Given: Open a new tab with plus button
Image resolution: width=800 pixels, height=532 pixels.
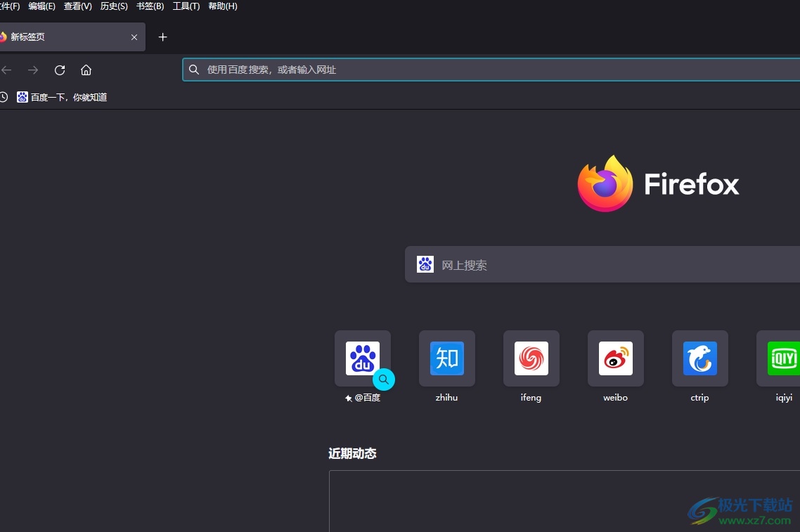Looking at the screenshot, I should point(163,37).
